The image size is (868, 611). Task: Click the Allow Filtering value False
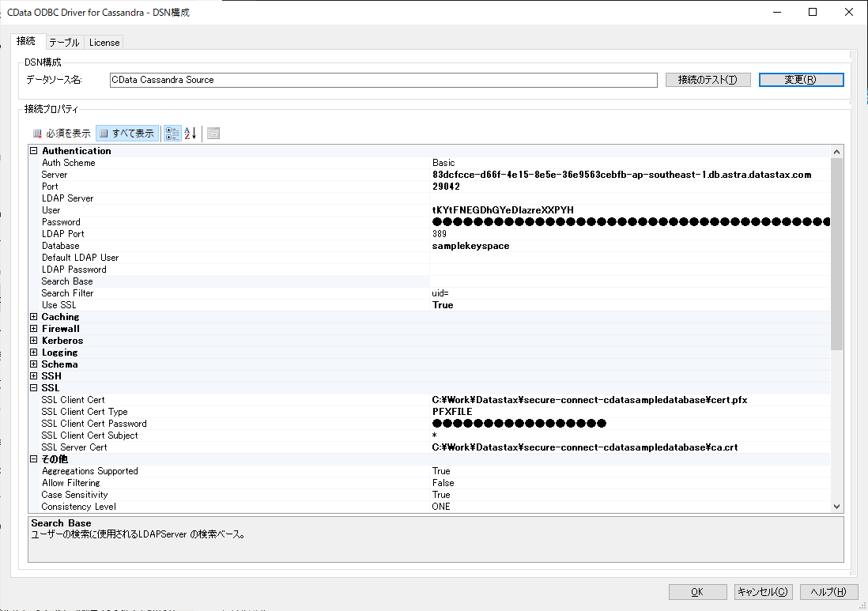[x=443, y=483]
